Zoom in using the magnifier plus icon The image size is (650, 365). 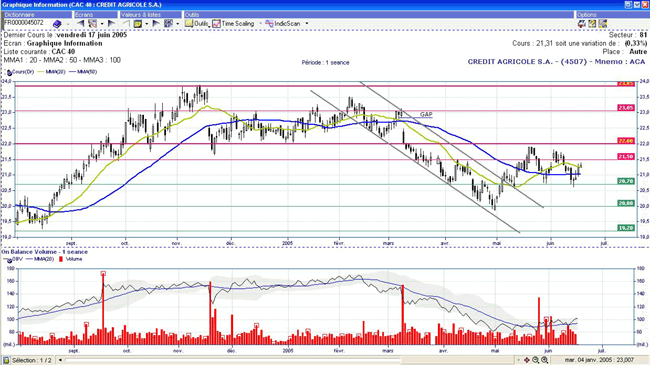pyautogui.click(x=544, y=360)
